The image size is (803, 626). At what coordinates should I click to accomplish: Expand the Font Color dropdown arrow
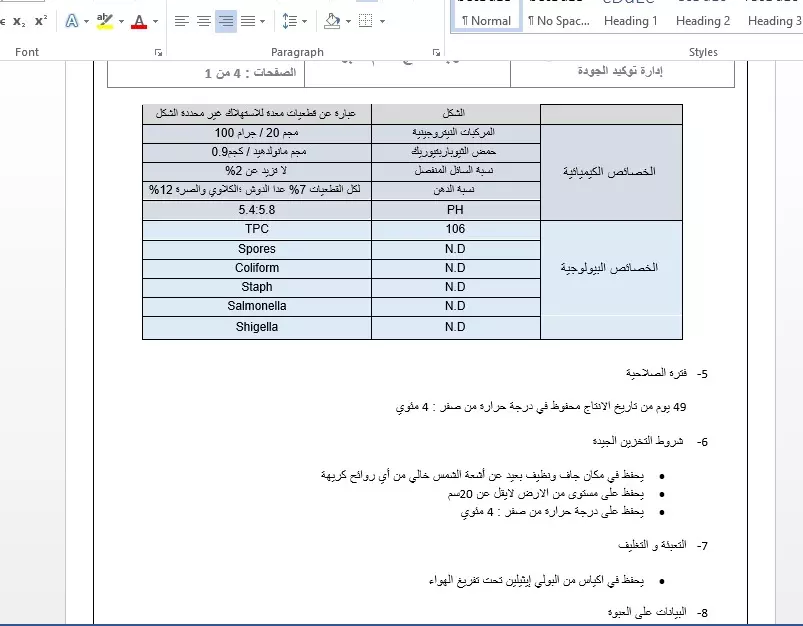[x=155, y=20]
